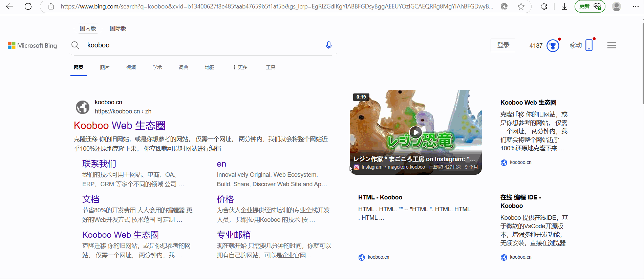Switch to the 地图 tab
644x279 pixels.
coord(210,67)
